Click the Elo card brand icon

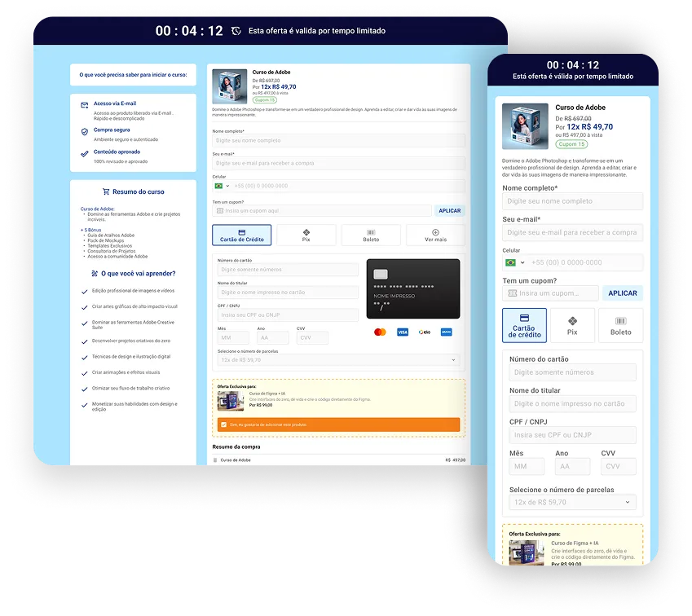[424, 332]
